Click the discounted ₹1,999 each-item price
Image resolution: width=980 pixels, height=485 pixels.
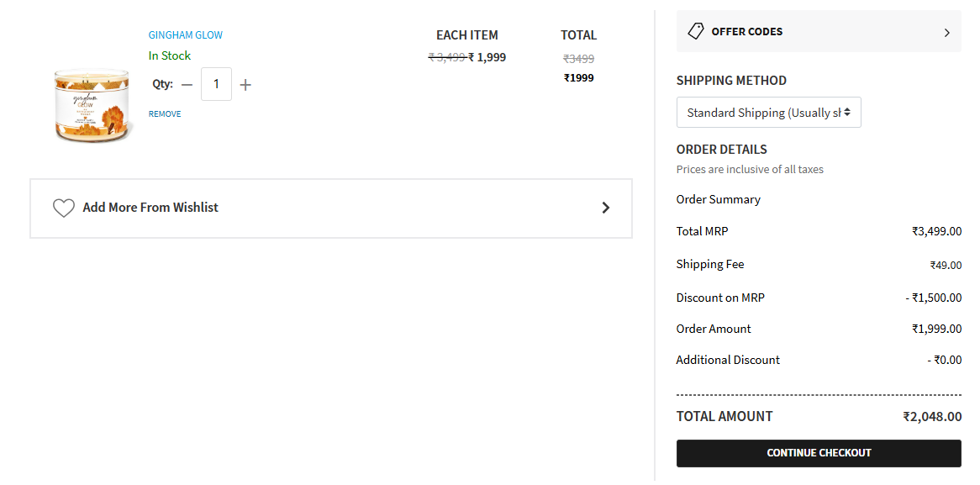point(487,57)
